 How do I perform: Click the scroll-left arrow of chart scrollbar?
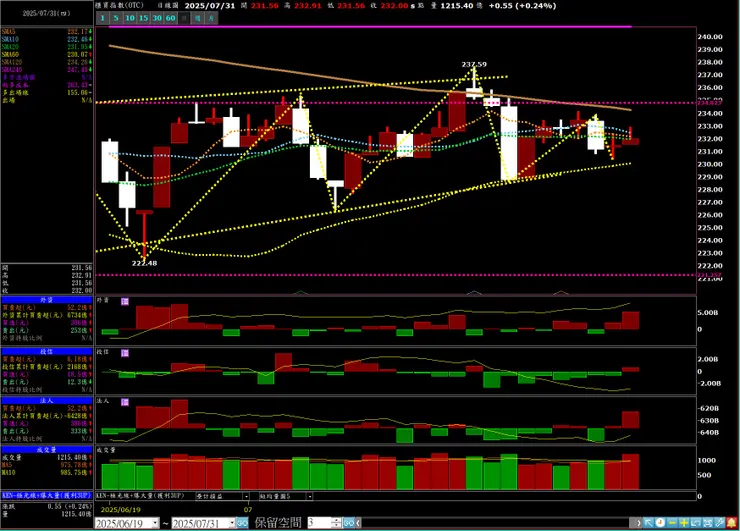coord(359,523)
